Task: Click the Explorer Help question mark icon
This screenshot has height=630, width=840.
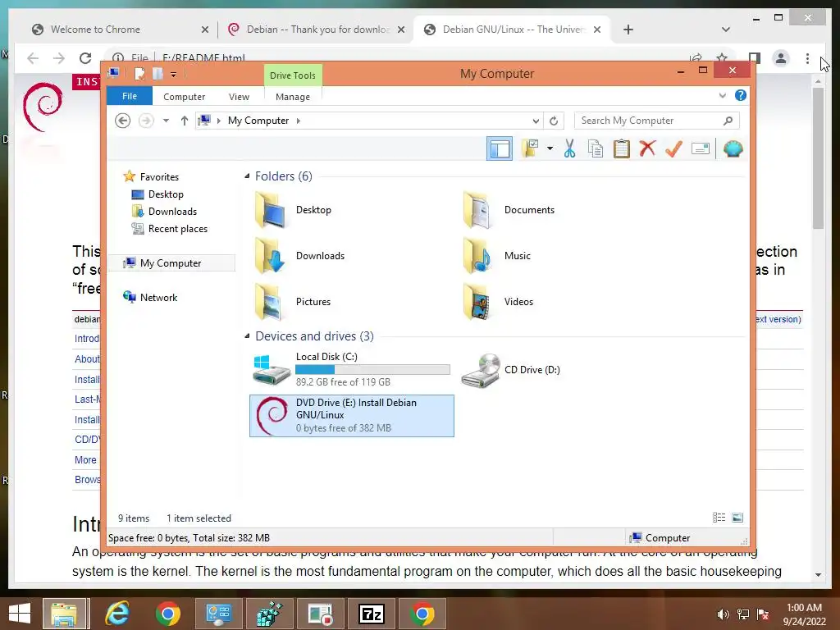Action: point(741,95)
